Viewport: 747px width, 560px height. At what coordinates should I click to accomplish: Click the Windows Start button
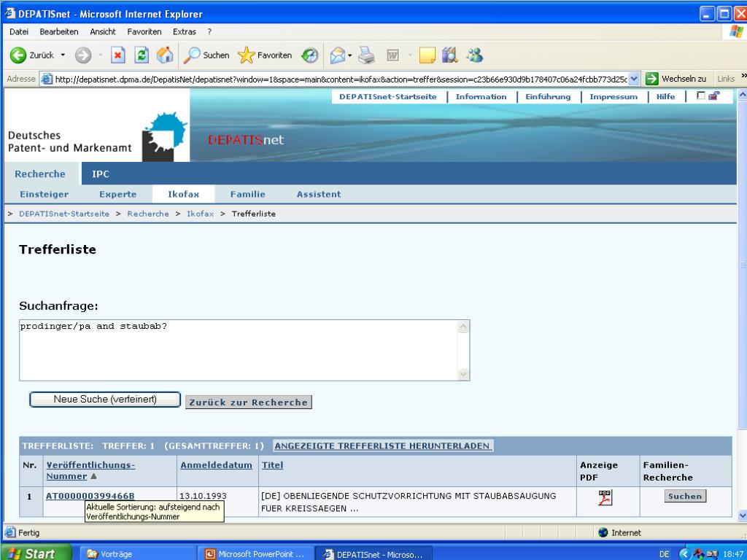tap(36, 553)
